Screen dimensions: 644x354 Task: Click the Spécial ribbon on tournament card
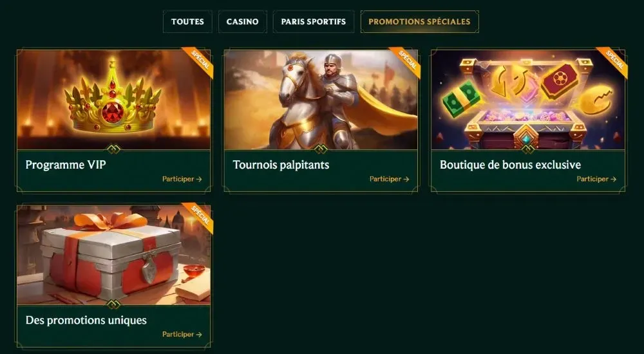[x=408, y=60]
